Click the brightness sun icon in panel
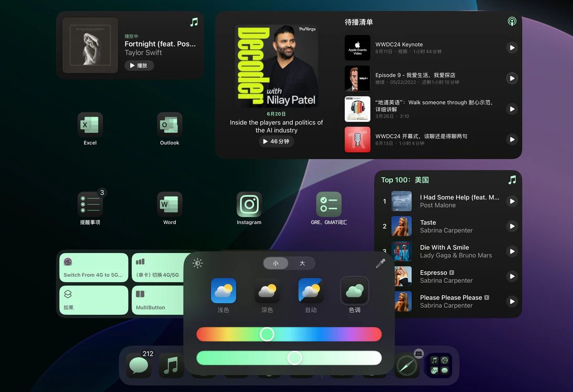The image size is (573, 392). click(198, 263)
